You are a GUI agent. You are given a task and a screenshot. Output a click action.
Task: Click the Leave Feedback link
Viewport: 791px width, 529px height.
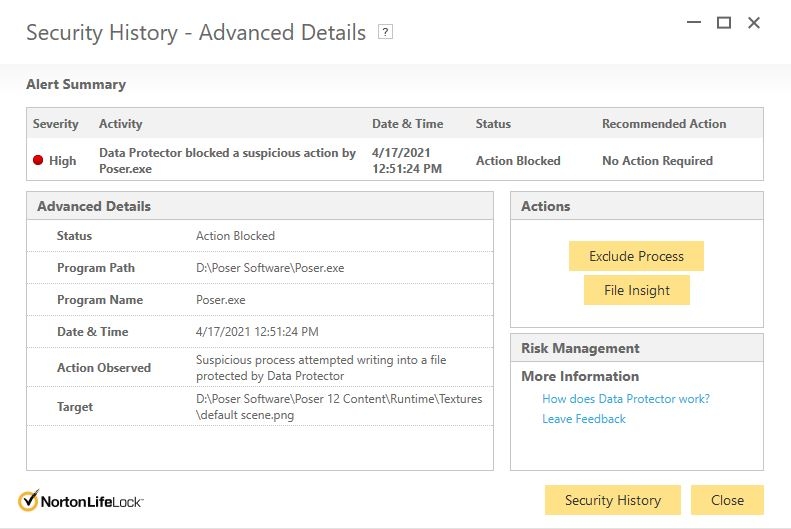583,419
